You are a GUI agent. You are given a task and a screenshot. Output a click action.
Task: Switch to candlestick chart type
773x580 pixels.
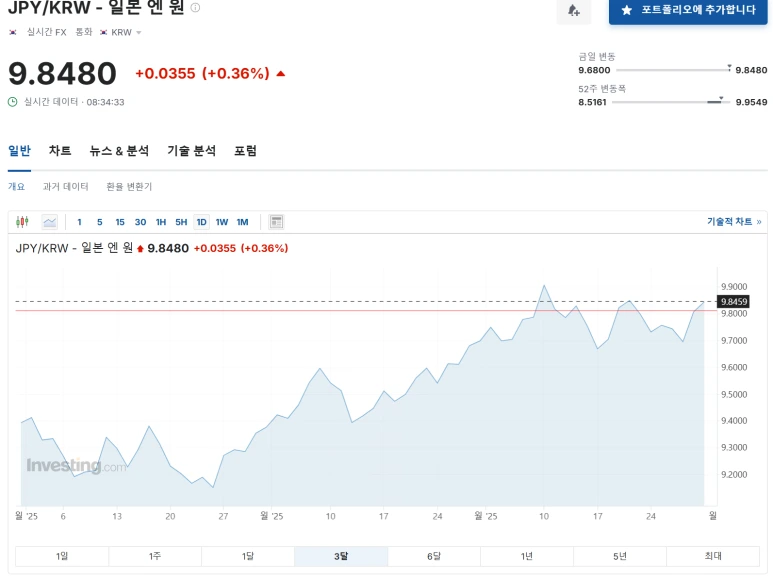(x=22, y=222)
